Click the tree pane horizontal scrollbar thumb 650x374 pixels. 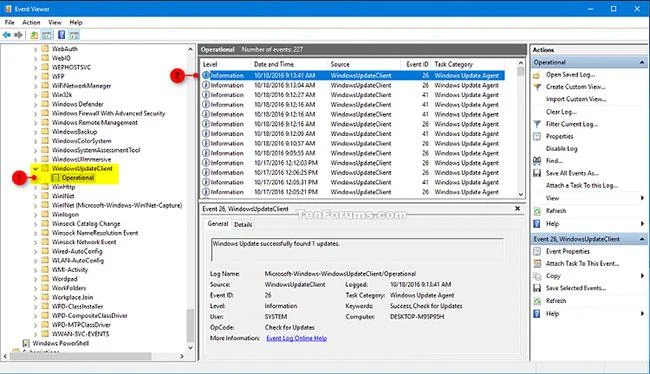(x=80, y=356)
